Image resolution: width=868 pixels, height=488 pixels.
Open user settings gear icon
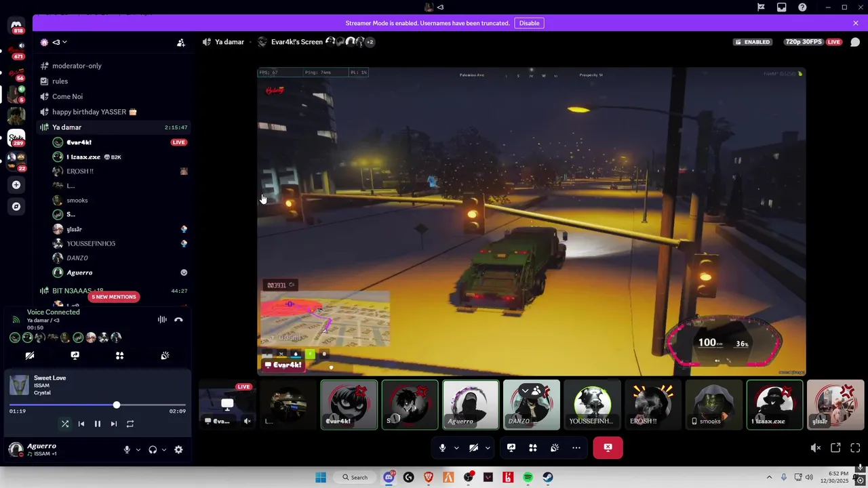pos(178,449)
